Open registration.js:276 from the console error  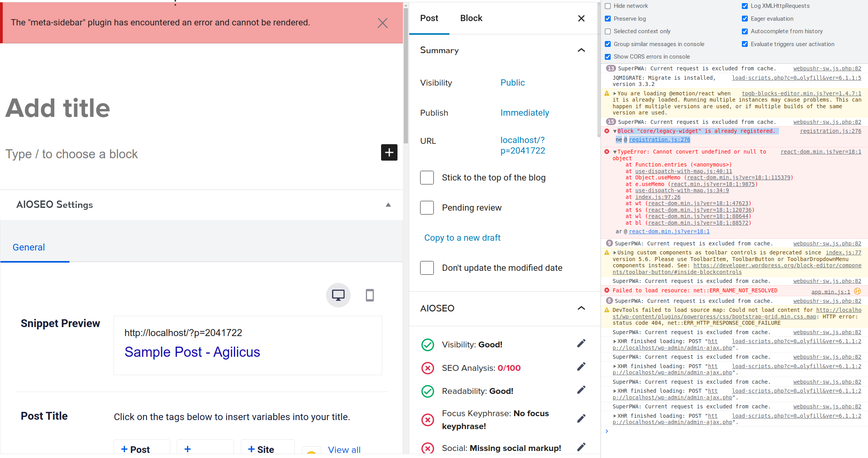coord(831,131)
